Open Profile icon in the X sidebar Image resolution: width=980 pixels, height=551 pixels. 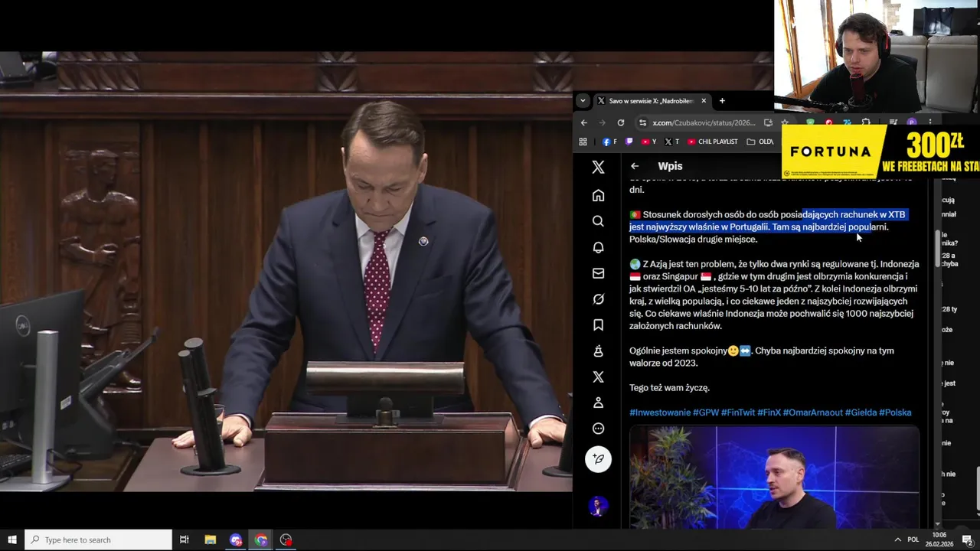coord(598,403)
